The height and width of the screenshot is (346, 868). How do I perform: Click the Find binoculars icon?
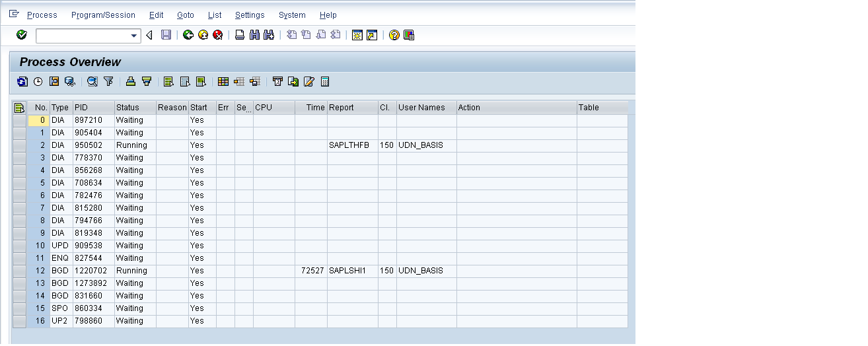point(254,35)
